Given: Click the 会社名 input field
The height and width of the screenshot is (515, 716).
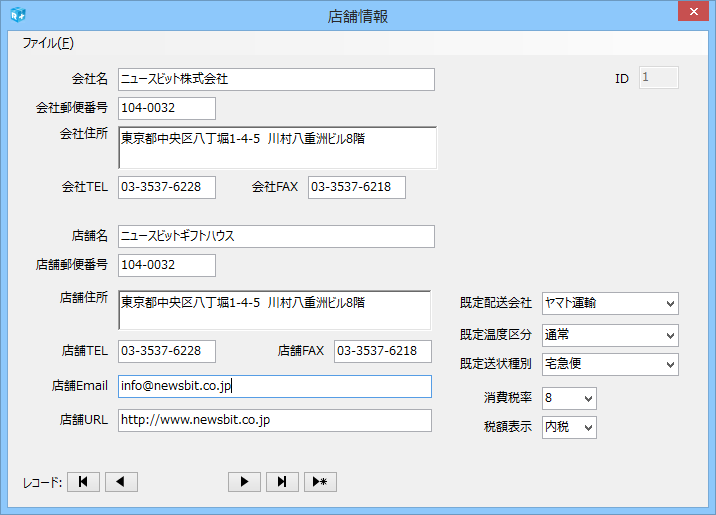Looking at the screenshot, I should pyautogui.click(x=276, y=79).
